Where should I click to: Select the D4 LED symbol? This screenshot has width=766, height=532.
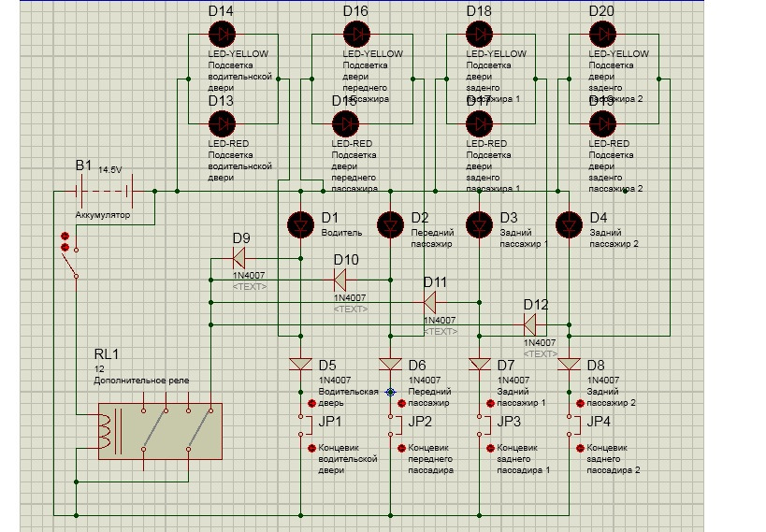(570, 224)
